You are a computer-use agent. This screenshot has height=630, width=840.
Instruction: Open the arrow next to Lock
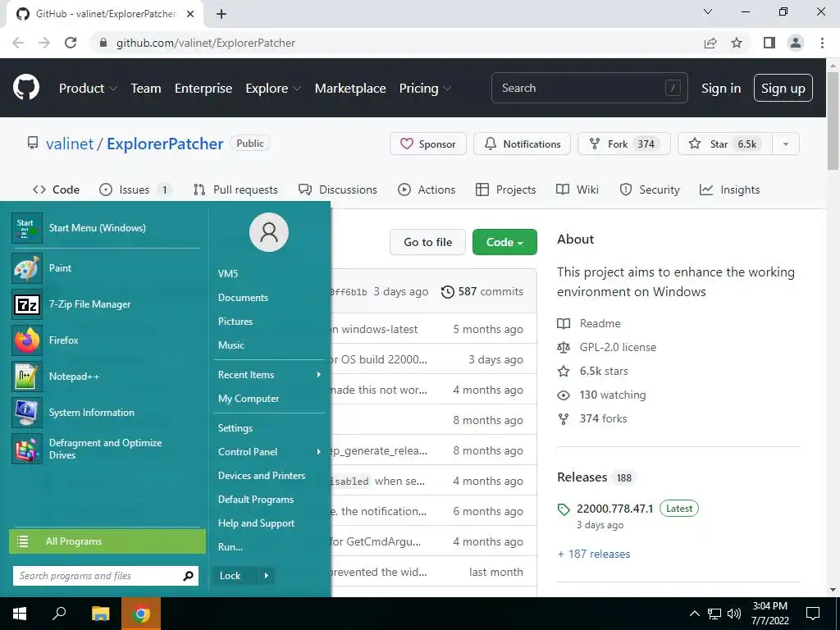(x=267, y=576)
